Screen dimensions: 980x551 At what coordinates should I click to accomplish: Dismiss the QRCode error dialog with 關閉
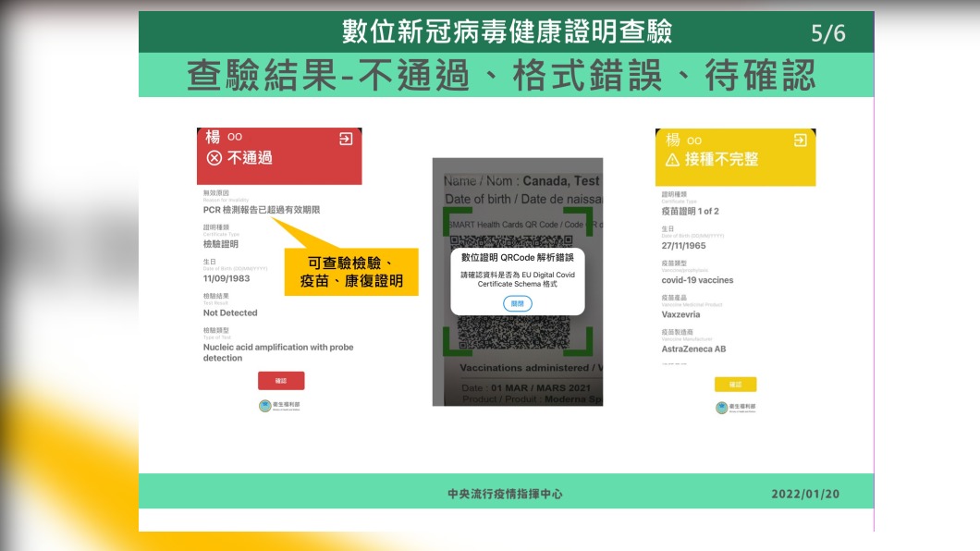click(x=518, y=303)
